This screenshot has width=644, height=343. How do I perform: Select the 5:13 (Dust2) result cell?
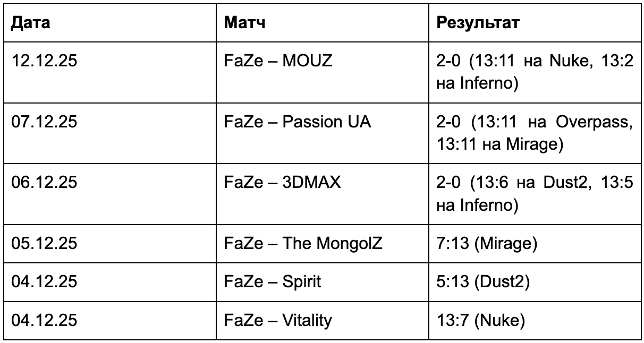(482, 282)
